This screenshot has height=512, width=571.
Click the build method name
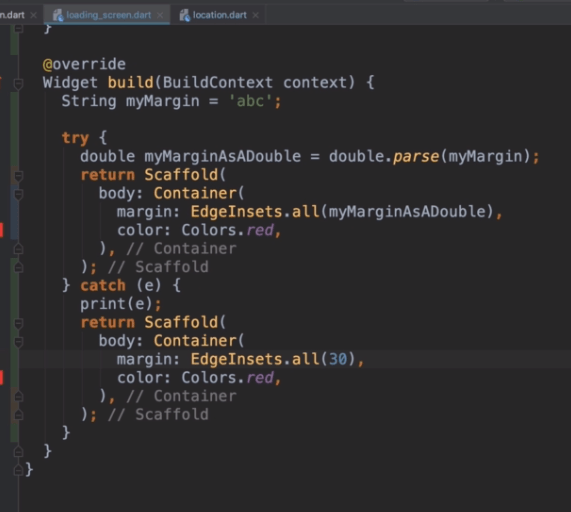coord(131,83)
